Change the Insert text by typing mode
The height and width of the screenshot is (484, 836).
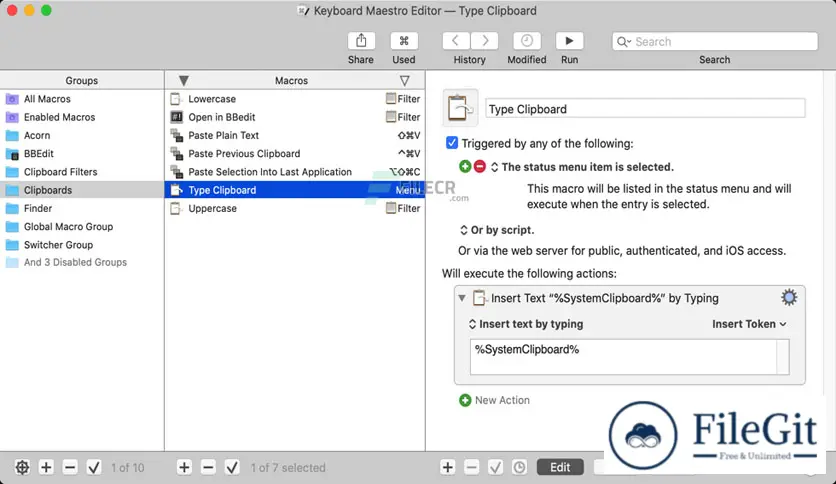pyautogui.click(x=526, y=324)
